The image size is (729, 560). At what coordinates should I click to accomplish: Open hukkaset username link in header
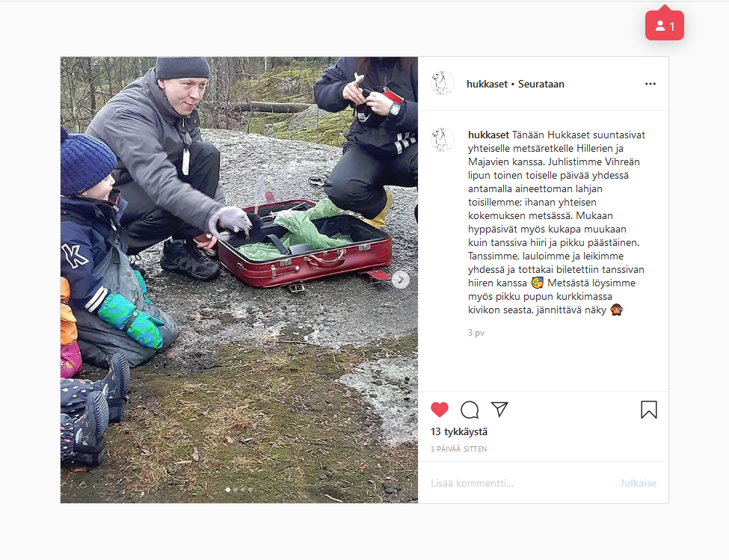[487, 84]
